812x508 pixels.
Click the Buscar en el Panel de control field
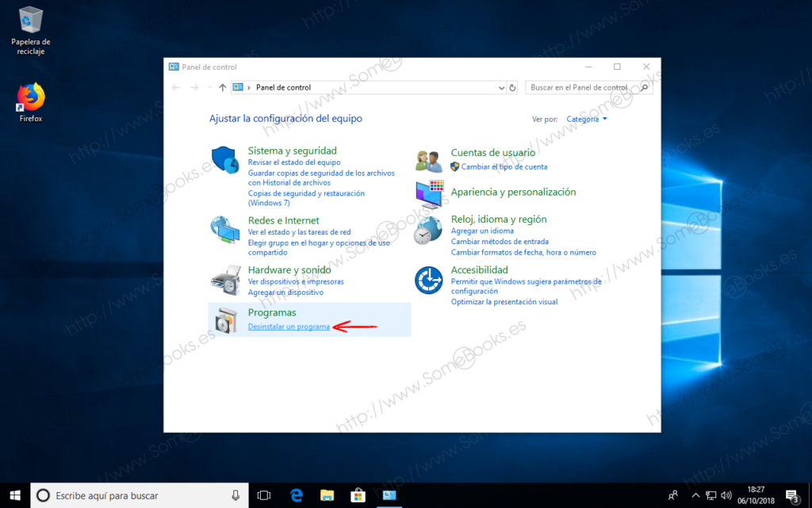[x=588, y=87]
